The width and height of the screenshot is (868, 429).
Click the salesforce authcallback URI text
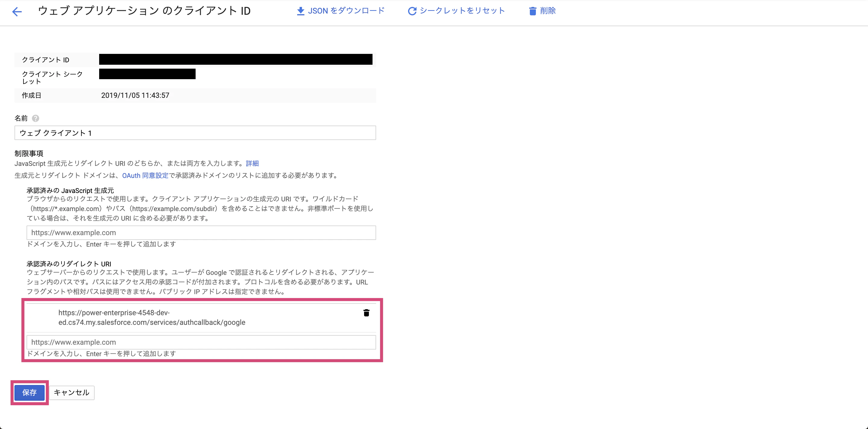click(152, 317)
